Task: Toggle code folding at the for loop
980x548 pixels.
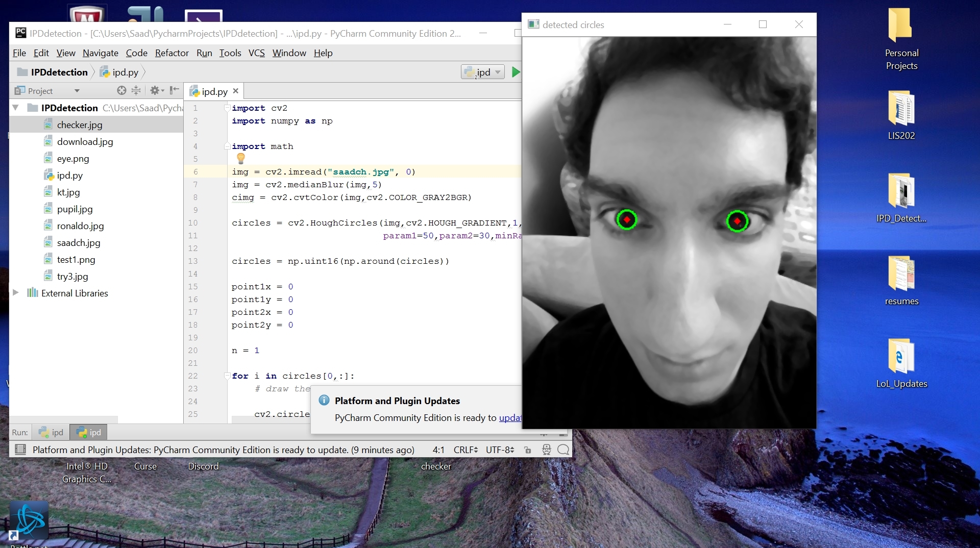Action: (227, 376)
